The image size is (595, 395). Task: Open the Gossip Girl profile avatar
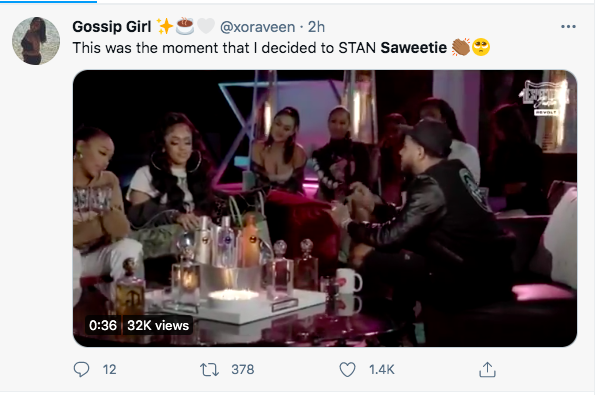click(36, 41)
